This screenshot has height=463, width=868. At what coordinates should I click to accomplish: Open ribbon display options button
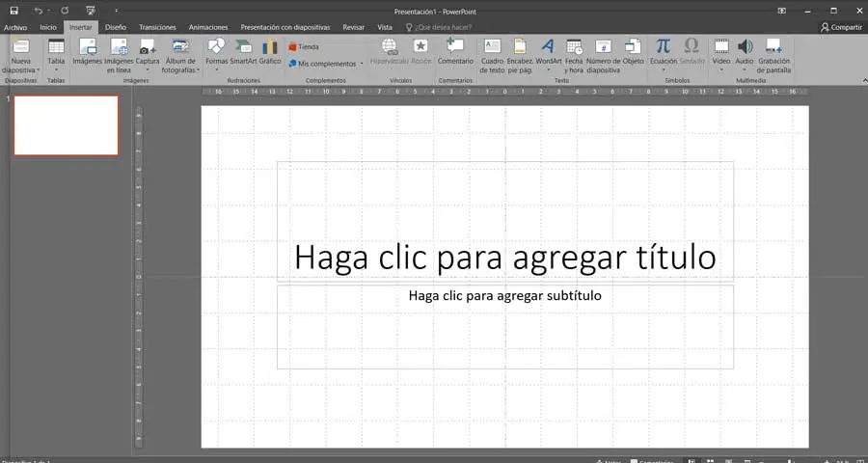[781, 11]
